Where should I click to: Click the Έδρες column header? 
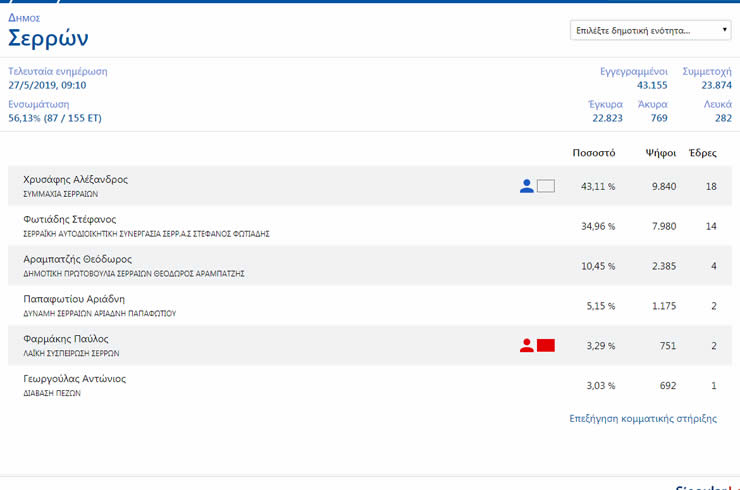pos(702,153)
